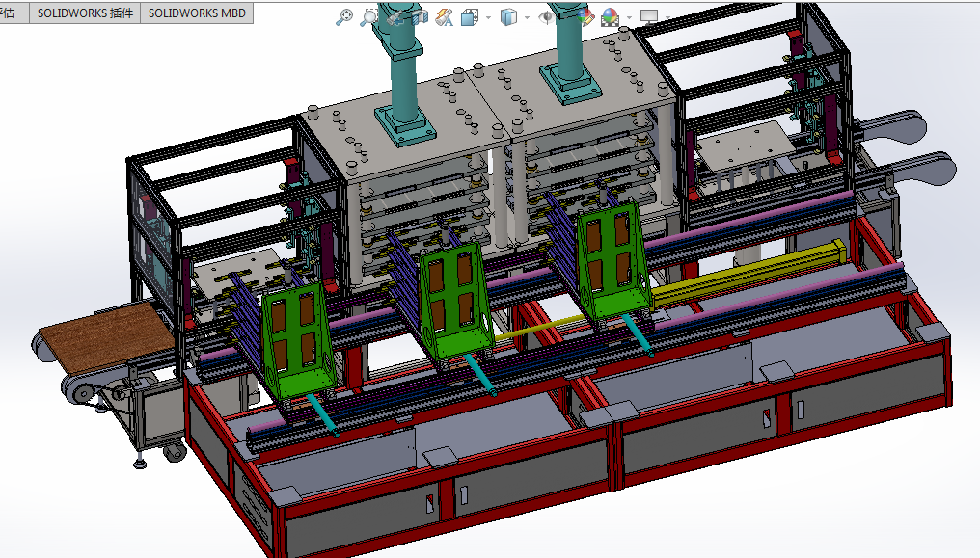Viewport: 980px width, 558px height.
Task: Click the Dynamic Annotation Views icon
Action: [x=444, y=16]
